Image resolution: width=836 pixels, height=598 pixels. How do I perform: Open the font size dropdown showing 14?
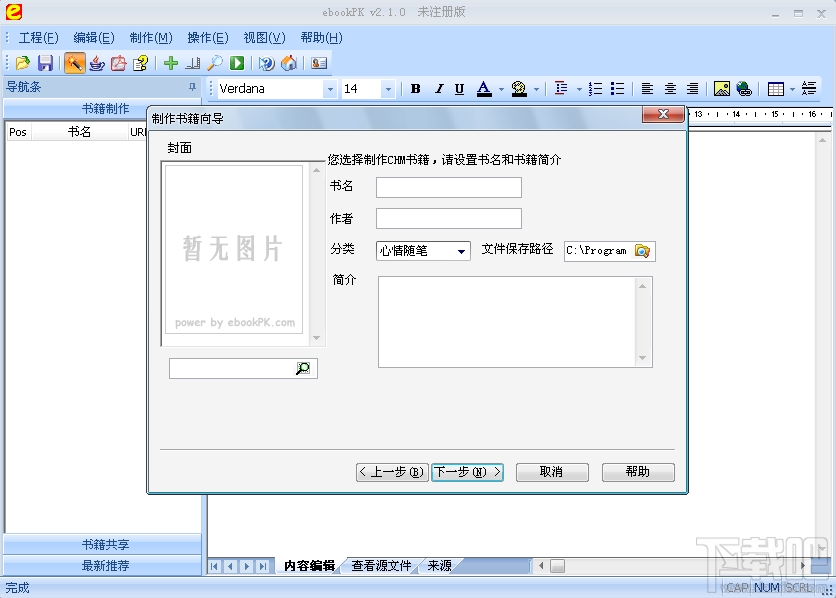pyautogui.click(x=389, y=88)
